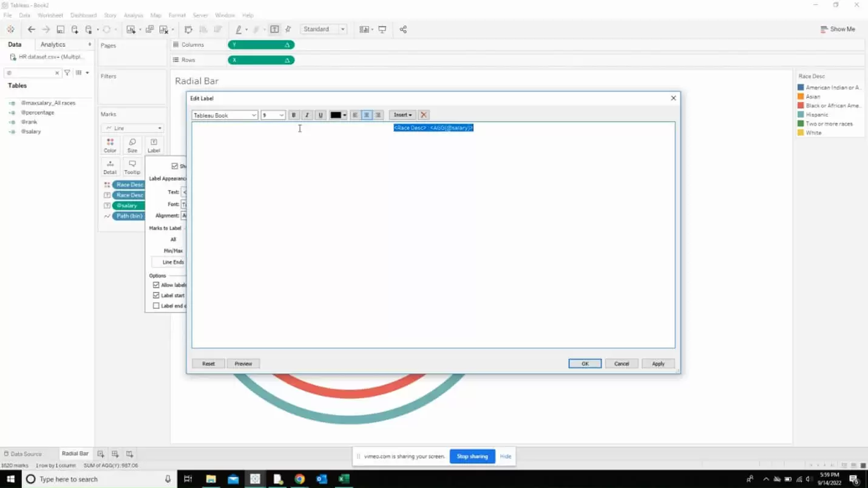Click the Label card in Marks
This screenshot has height=488, width=868.
[x=154, y=145]
